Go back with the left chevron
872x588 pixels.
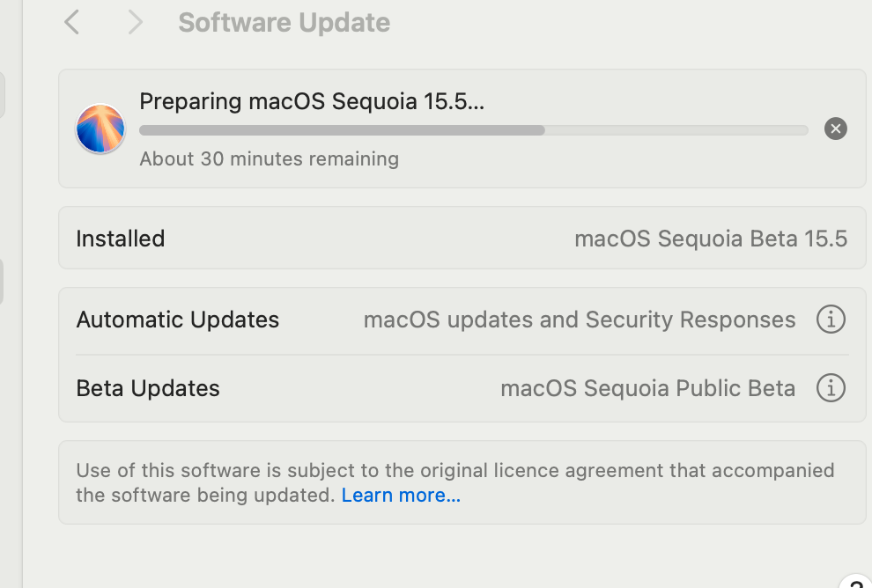pyautogui.click(x=72, y=22)
